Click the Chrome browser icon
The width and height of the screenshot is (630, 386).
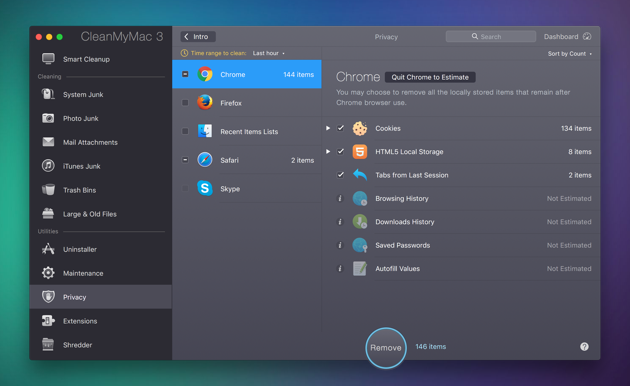tap(205, 74)
